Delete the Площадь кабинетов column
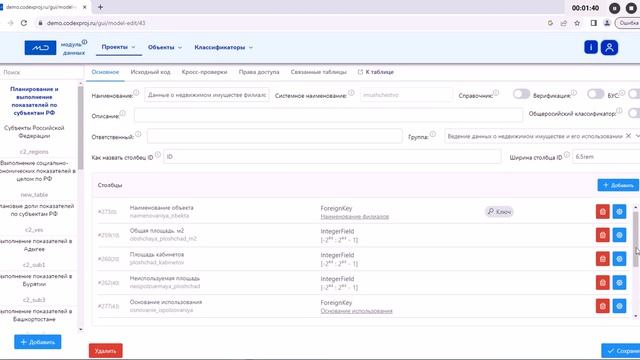The width and height of the screenshot is (640, 360). pos(602,259)
